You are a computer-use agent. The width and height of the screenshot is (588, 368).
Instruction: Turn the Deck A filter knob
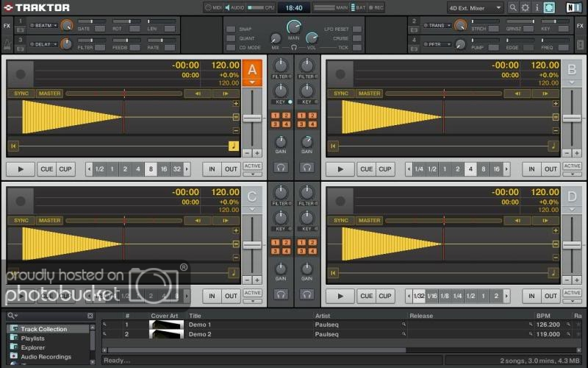coord(280,66)
